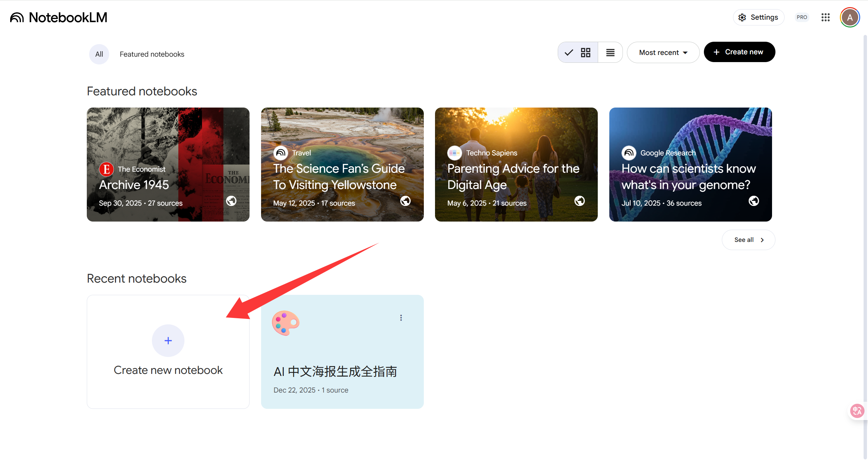Open three-dot menu on AI notebook card
This screenshot has height=475, width=868.
coord(401,318)
